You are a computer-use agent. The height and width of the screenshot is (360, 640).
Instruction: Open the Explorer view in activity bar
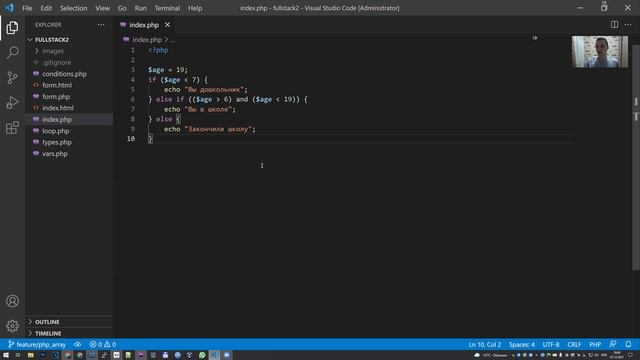click(x=12, y=28)
